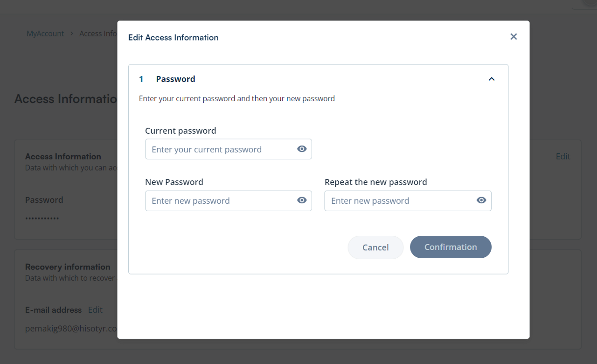Click the New Password input field
This screenshot has height=364, width=597.
[219, 201]
